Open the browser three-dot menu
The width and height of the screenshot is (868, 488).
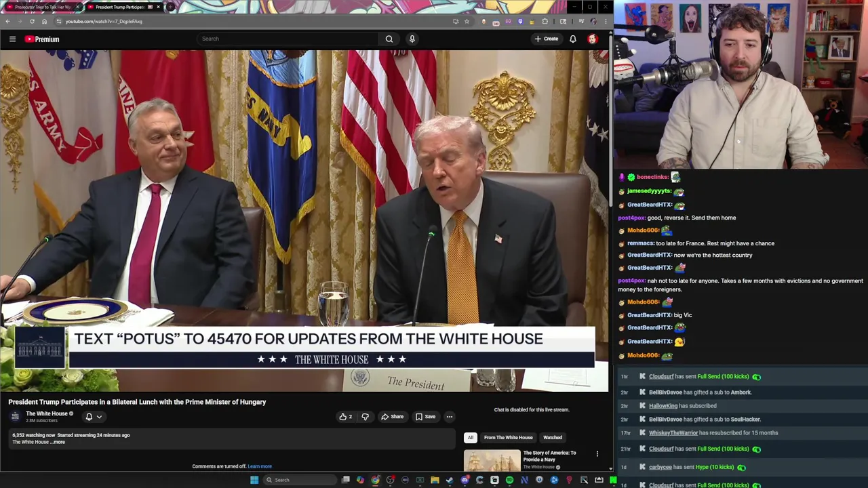tap(606, 21)
